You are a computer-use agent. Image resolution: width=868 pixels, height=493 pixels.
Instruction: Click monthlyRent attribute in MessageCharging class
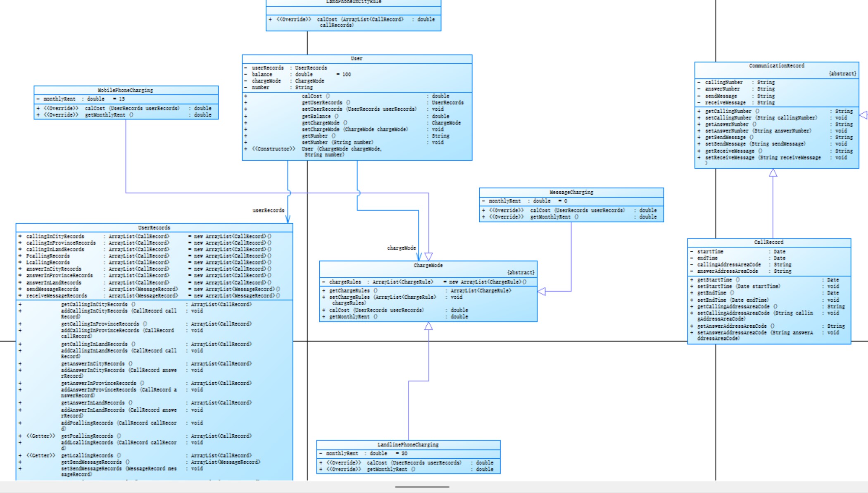(x=504, y=201)
